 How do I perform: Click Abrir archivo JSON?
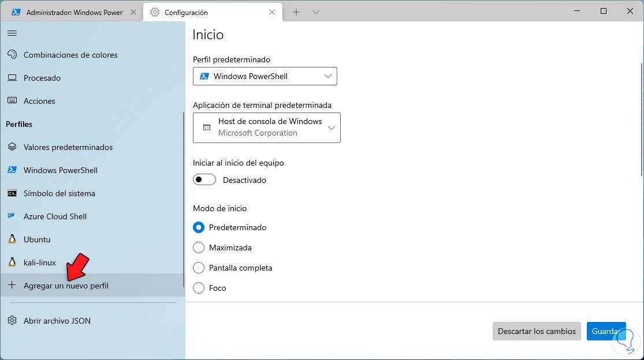point(92,321)
